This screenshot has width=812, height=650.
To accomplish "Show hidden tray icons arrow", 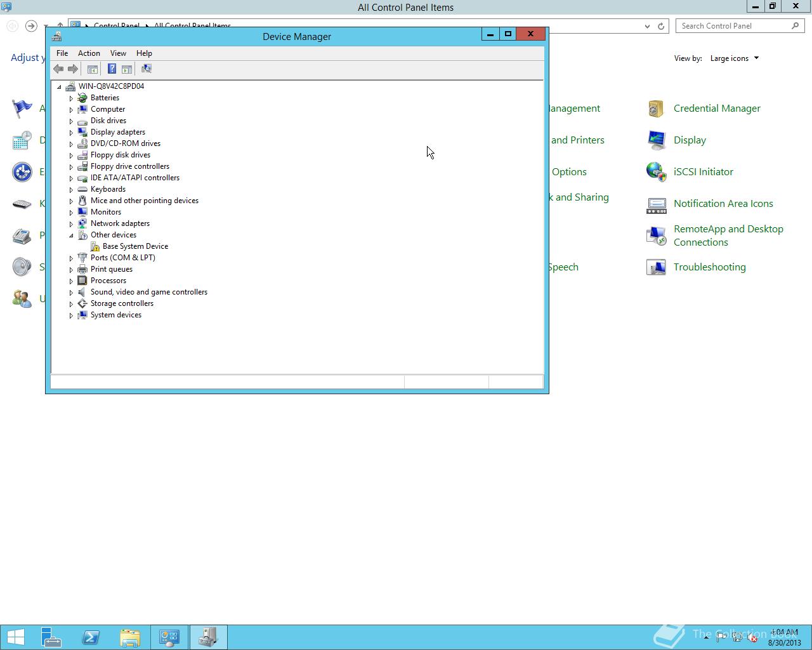I will [706, 637].
